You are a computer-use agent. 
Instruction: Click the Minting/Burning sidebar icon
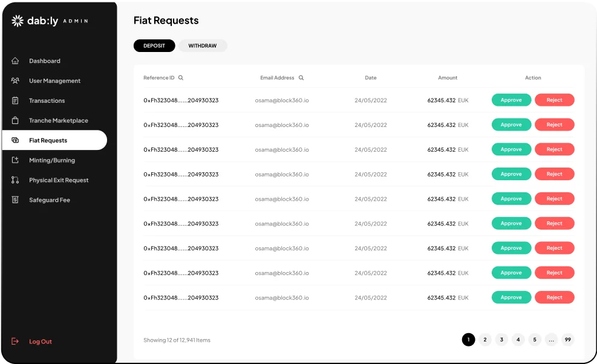[15, 160]
